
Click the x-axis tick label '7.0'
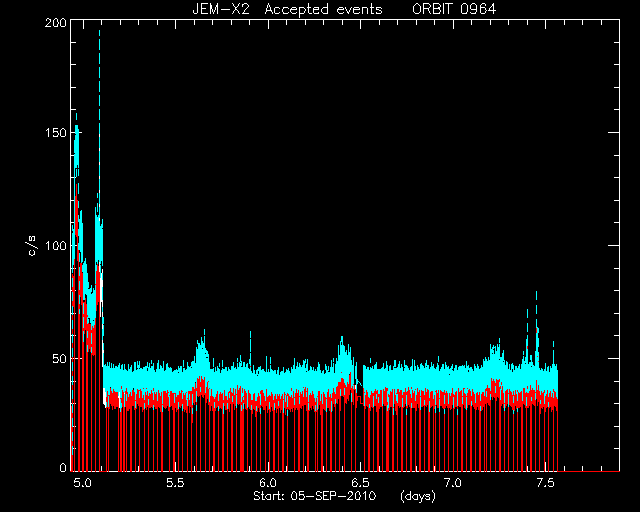pos(452,483)
